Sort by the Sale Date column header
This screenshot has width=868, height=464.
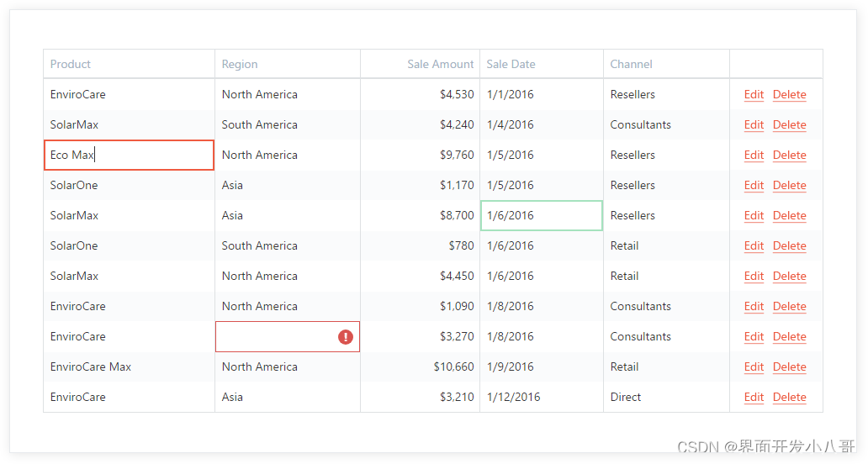511,64
